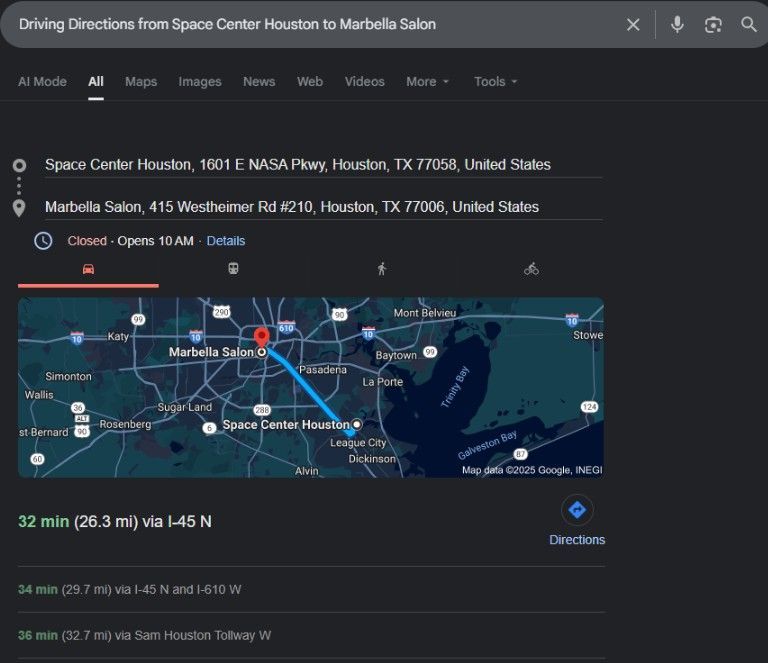This screenshot has height=663, width=768.
Task: Expand the Tools dropdown
Action: point(495,81)
